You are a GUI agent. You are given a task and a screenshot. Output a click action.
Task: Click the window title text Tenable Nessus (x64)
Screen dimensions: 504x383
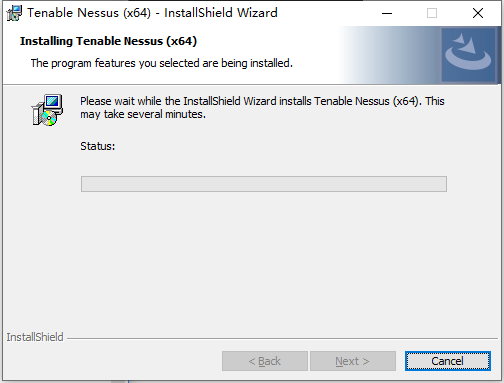coord(89,13)
